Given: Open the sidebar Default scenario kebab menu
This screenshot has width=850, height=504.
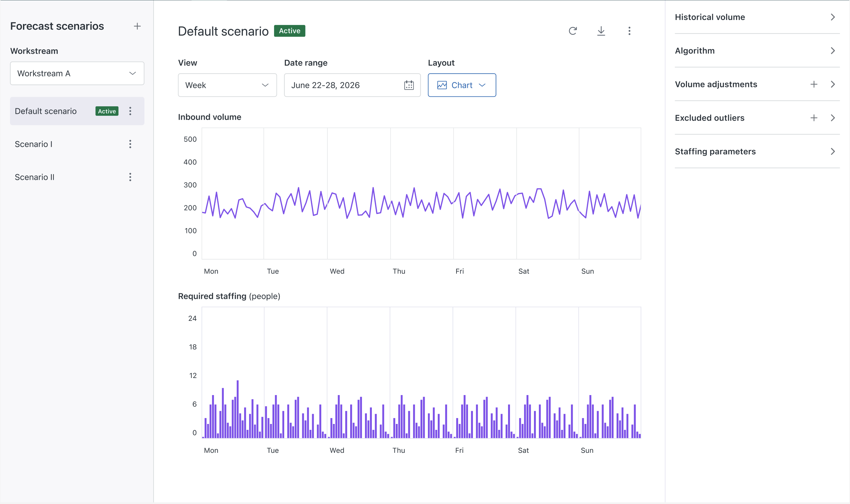Looking at the screenshot, I should coord(130,111).
